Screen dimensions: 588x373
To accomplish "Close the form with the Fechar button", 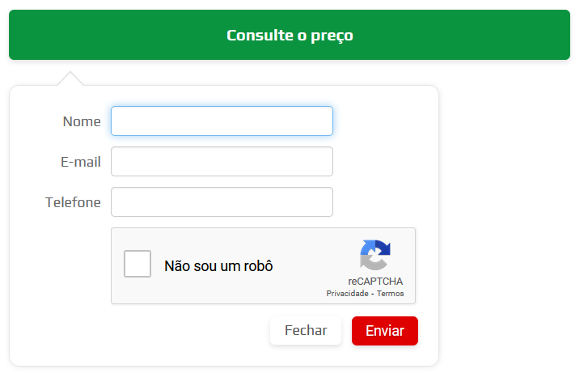I will pos(306,331).
